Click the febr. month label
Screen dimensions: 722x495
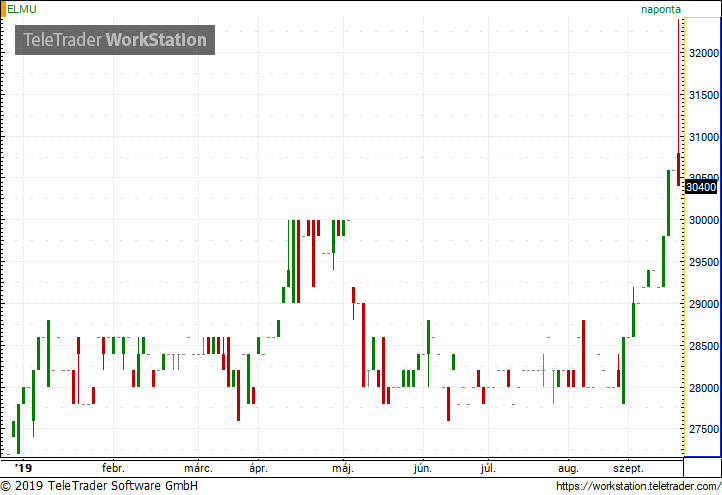click(113, 468)
